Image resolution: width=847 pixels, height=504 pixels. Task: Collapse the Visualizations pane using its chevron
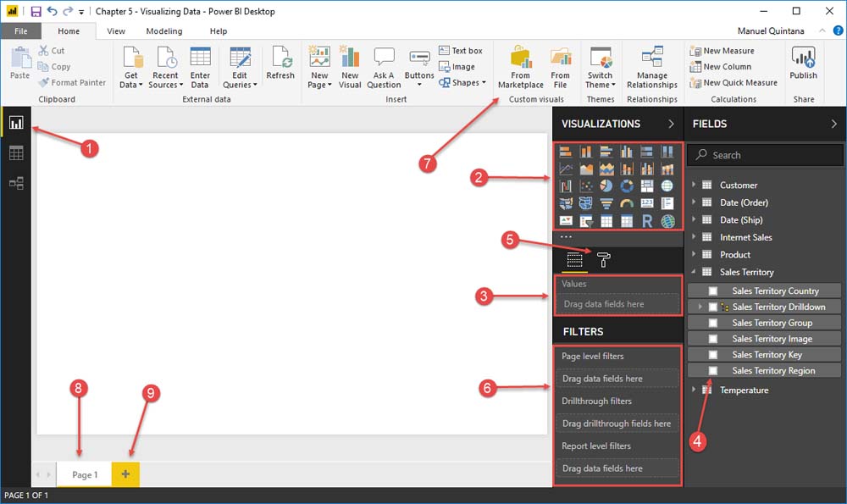pos(671,124)
